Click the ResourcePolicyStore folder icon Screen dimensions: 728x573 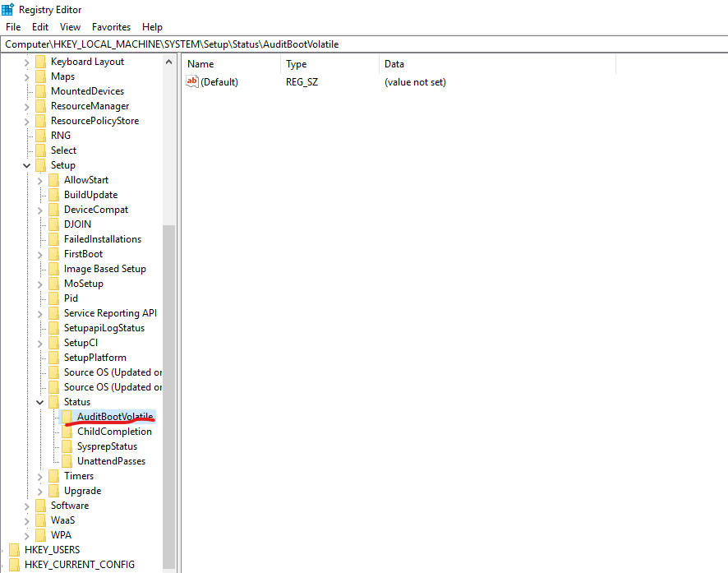click(41, 121)
